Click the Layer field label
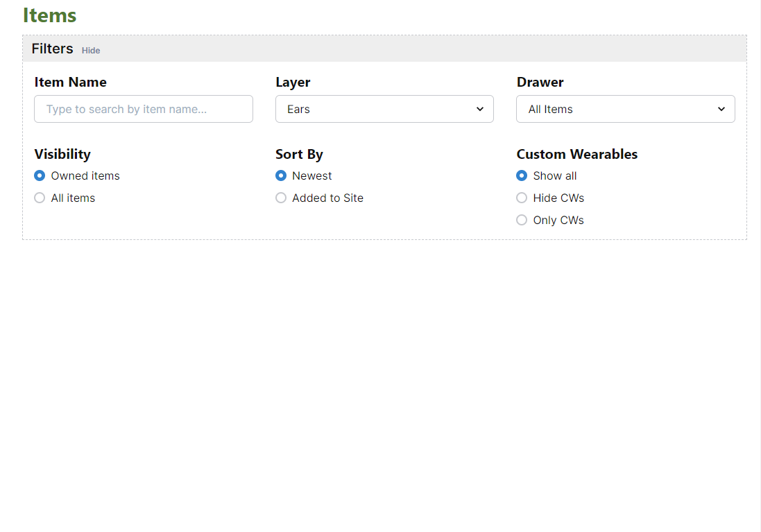This screenshot has height=532, width=761. (293, 82)
